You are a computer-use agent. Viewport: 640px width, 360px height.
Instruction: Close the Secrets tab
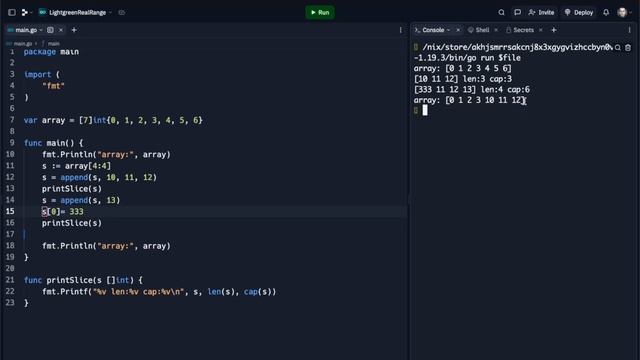pos(541,30)
